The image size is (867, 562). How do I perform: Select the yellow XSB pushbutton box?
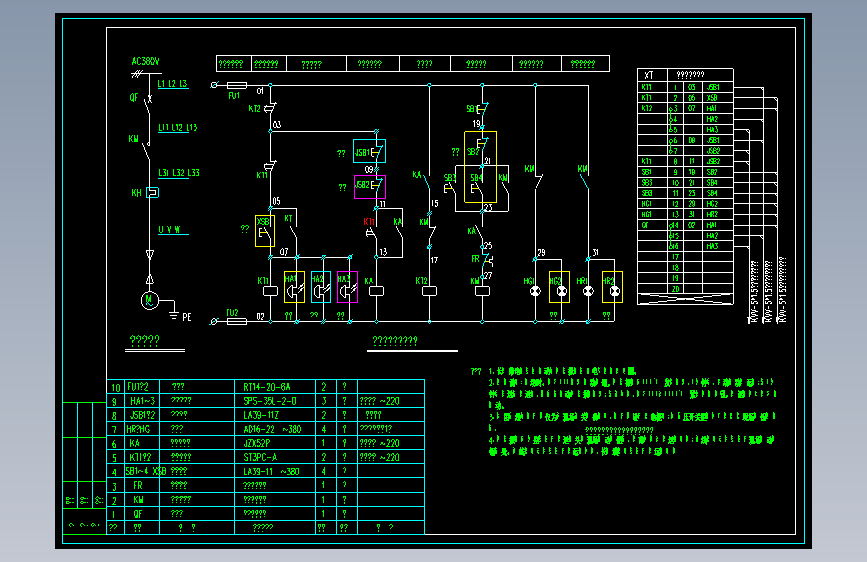[265, 231]
